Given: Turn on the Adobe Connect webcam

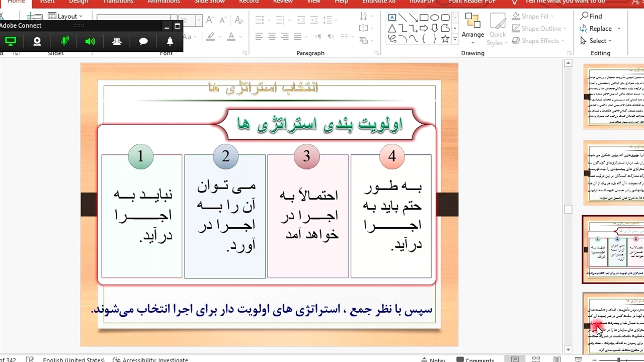Looking at the screenshot, I should point(37,41).
